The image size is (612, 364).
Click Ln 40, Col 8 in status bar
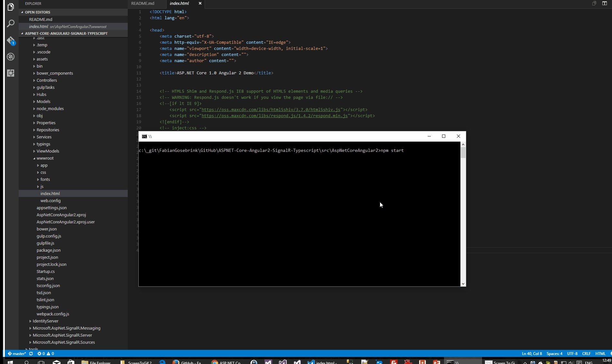(x=532, y=353)
